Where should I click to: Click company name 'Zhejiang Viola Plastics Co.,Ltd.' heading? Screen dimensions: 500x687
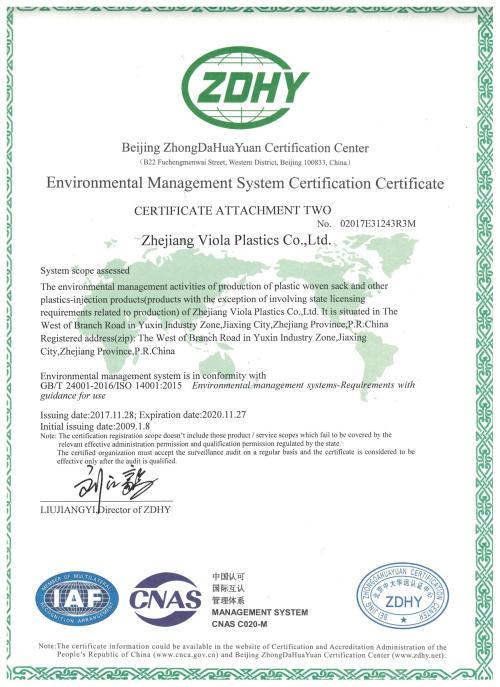coord(236,240)
